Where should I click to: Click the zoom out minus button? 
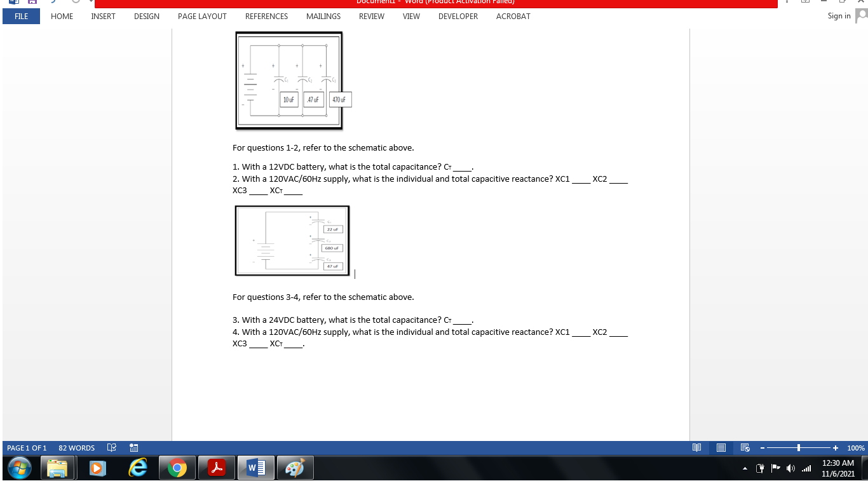[763, 448]
